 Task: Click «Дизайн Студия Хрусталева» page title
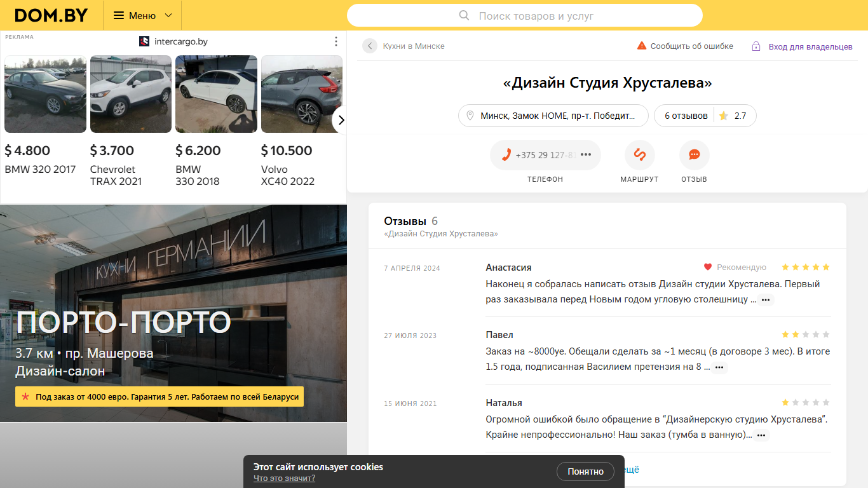point(607,83)
